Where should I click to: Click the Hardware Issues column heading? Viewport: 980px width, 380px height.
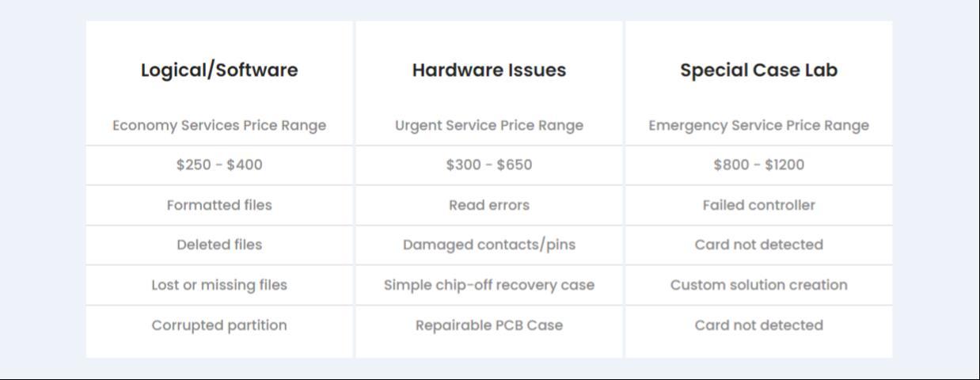point(489,70)
